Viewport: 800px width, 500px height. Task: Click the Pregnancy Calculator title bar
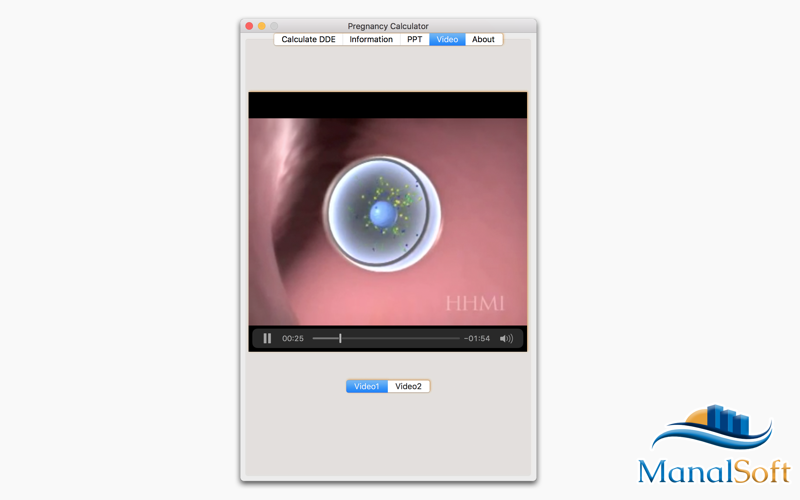click(388, 26)
